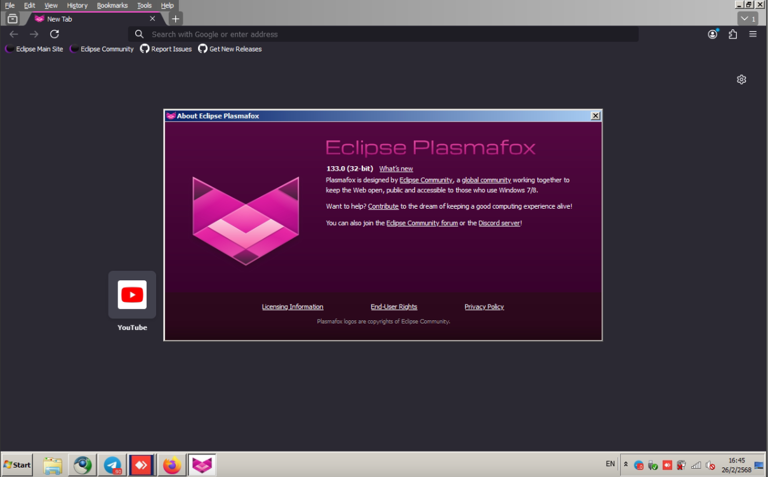Click the show desktop button
The width and height of the screenshot is (768, 477).
pyautogui.click(x=759, y=465)
